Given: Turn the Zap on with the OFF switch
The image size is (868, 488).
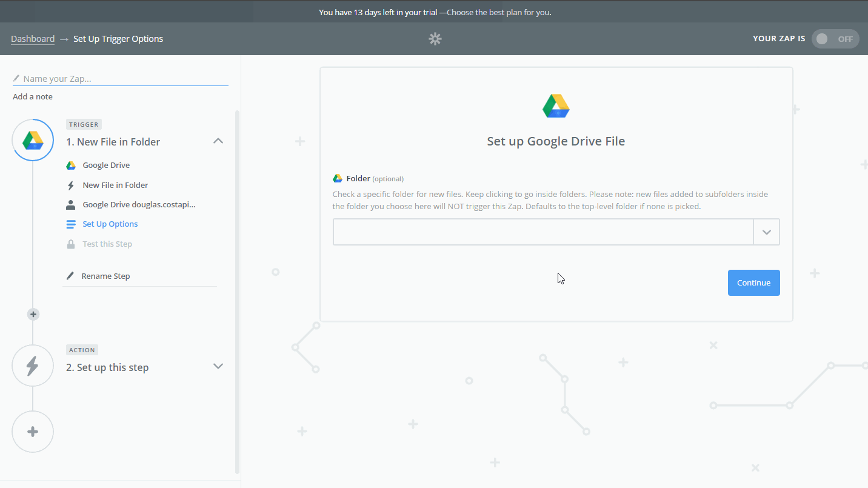Looking at the screenshot, I should click(835, 39).
